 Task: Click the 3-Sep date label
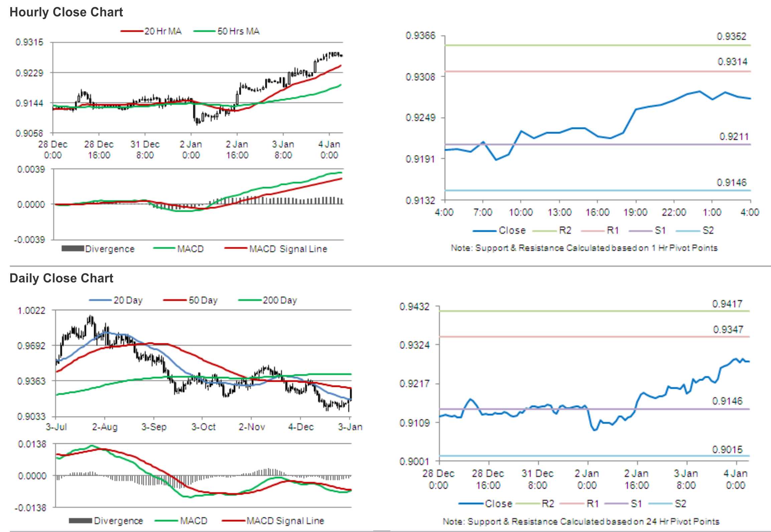tap(154, 427)
